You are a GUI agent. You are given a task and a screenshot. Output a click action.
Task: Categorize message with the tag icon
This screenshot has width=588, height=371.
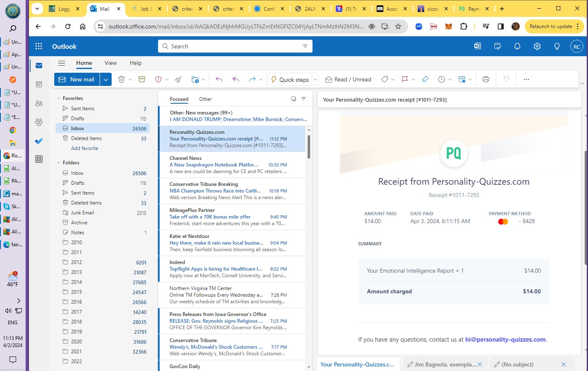click(x=385, y=79)
